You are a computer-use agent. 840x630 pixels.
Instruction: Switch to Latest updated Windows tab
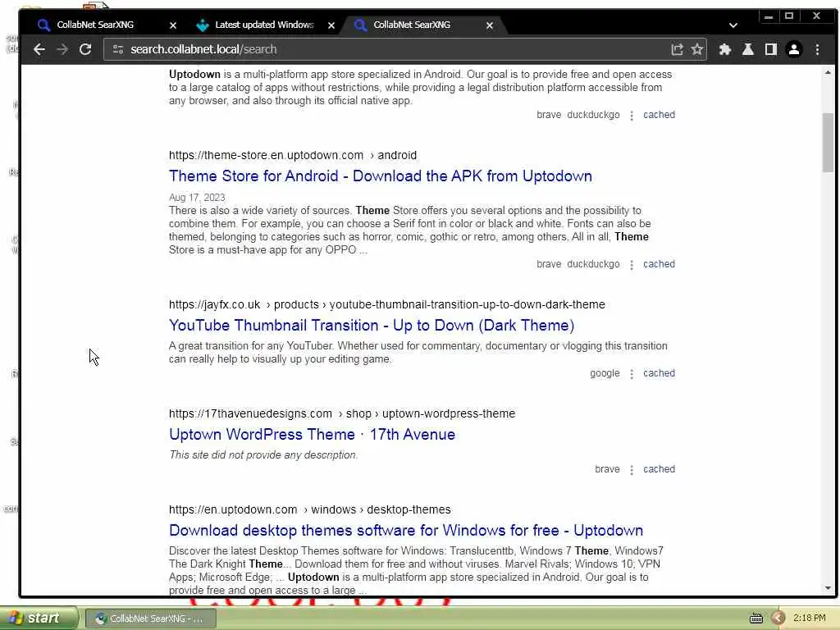[262, 25]
